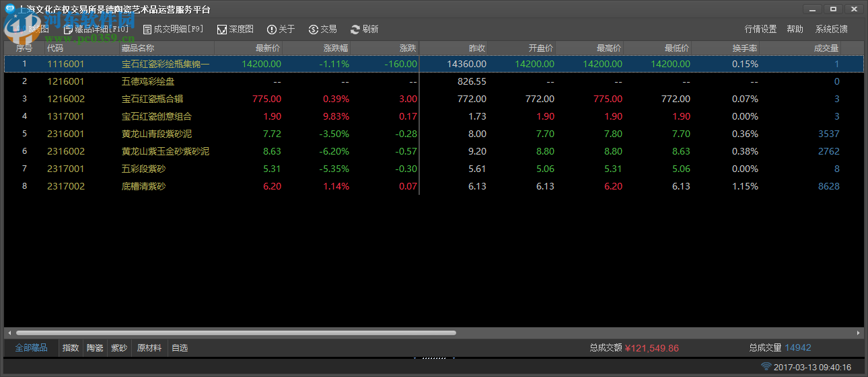Click the scrollbar right arrow
This screenshot has height=377, width=868.
(859, 333)
